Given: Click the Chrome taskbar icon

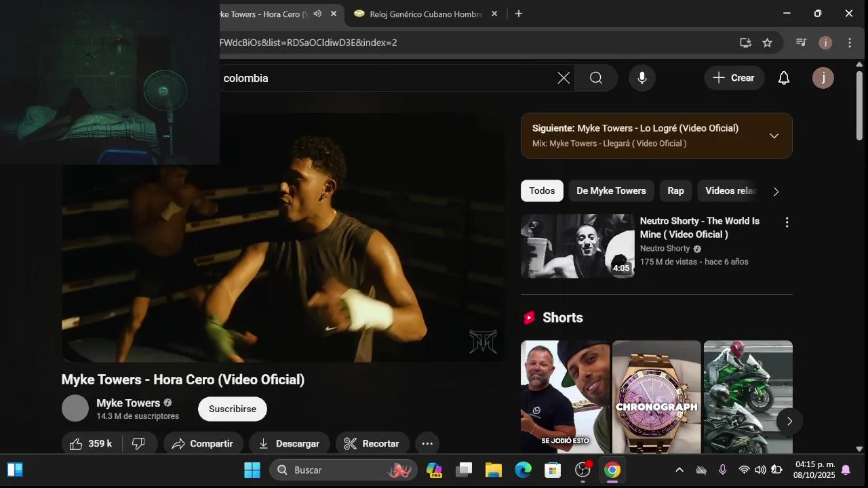Looking at the screenshot, I should (x=612, y=470).
